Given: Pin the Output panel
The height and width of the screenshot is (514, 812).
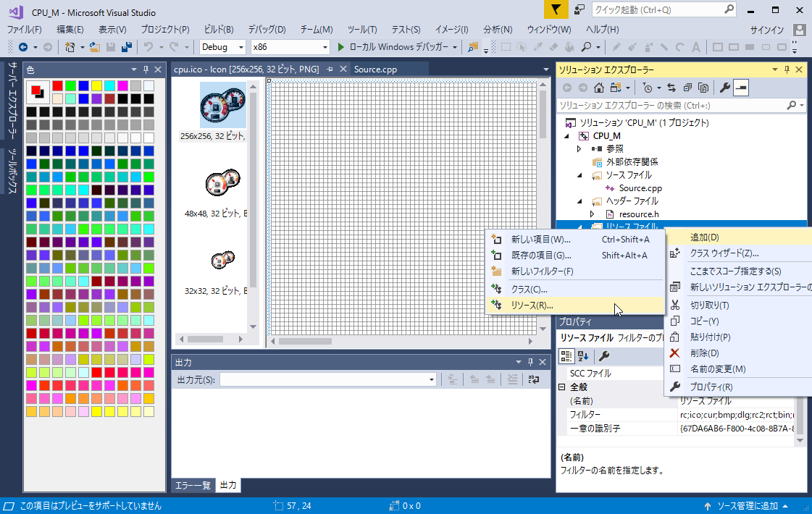Looking at the screenshot, I should point(530,362).
